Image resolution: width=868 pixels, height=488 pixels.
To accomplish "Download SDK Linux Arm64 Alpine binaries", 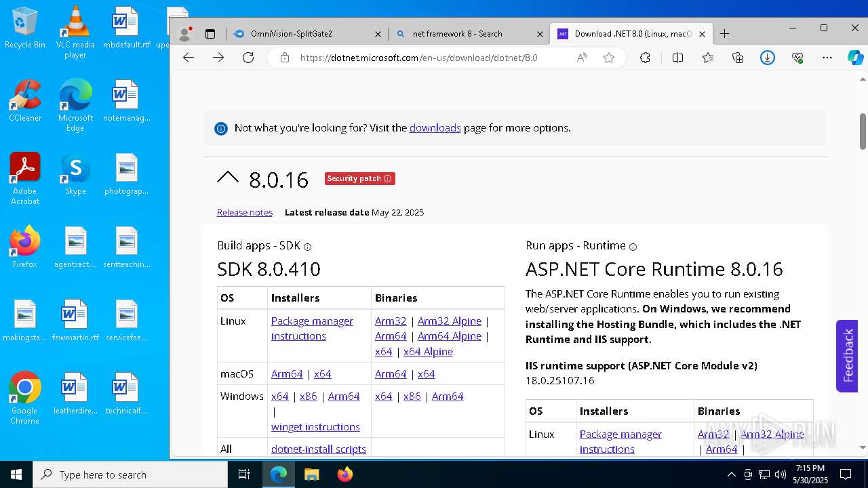I will [450, 336].
